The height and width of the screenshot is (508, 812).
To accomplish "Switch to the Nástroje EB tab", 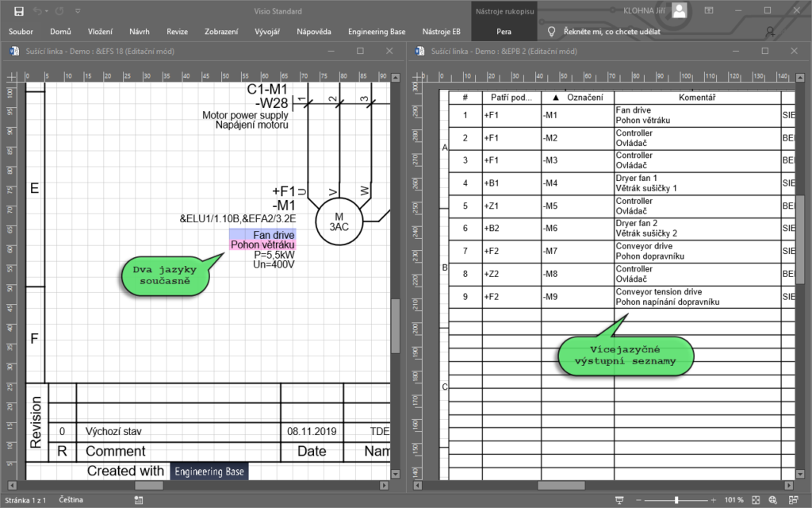I will click(x=441, y=32).
